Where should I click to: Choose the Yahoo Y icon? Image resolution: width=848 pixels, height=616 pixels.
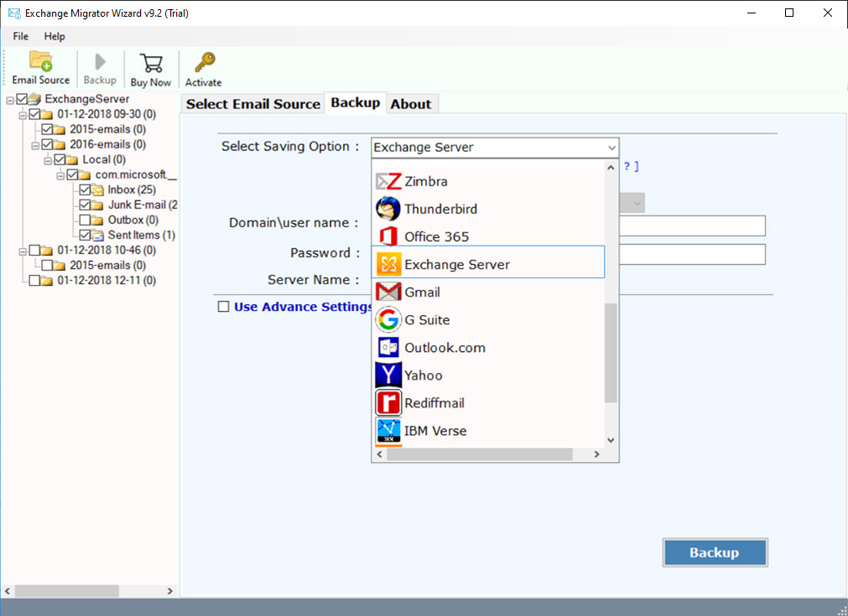388,375
